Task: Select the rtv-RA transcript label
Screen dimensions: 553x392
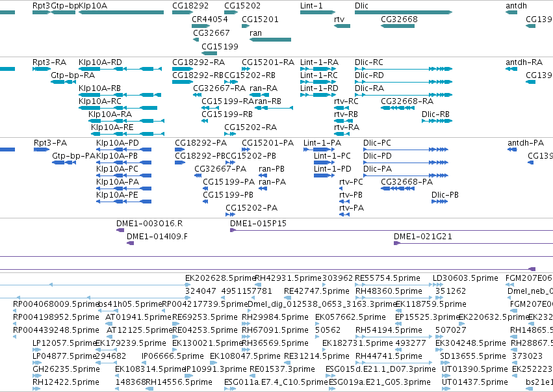Action: tap(347, 127)
